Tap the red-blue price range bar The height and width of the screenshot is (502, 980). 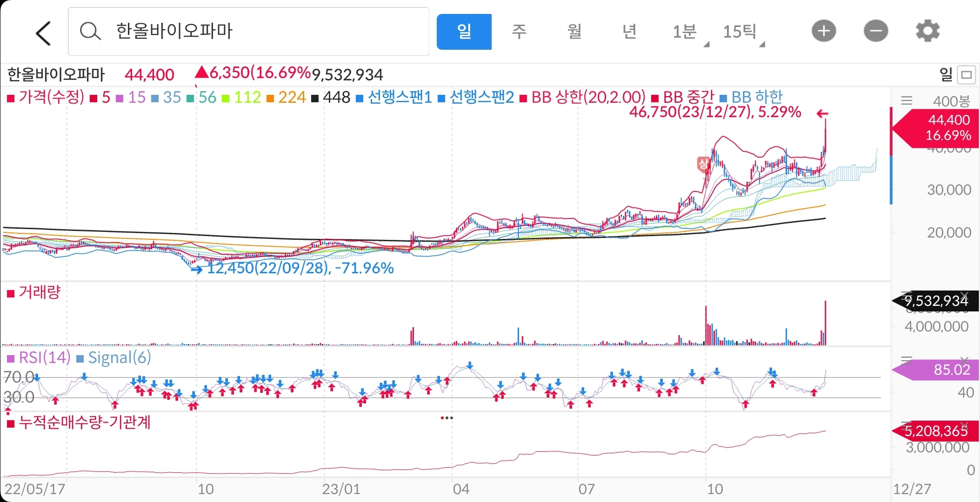(891, 156)
